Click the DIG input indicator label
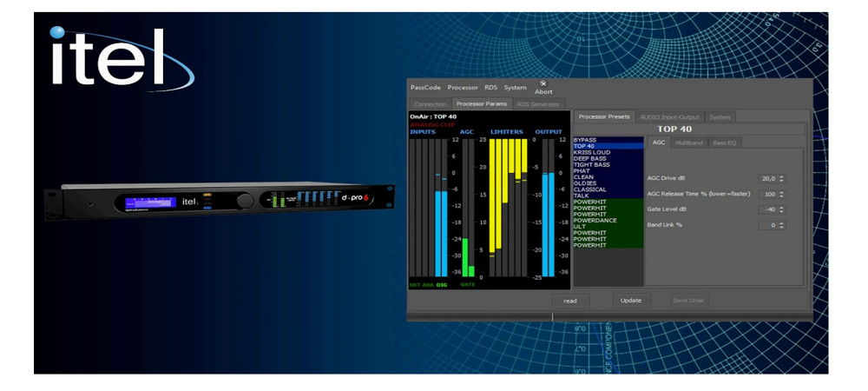 tap(441, 285)
